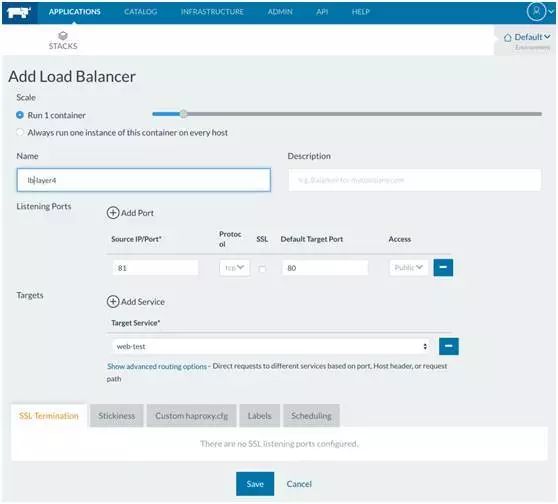The image size is (558, 504).
Task: Switch to the SSL Termination tab
Action: click(49, 415)
